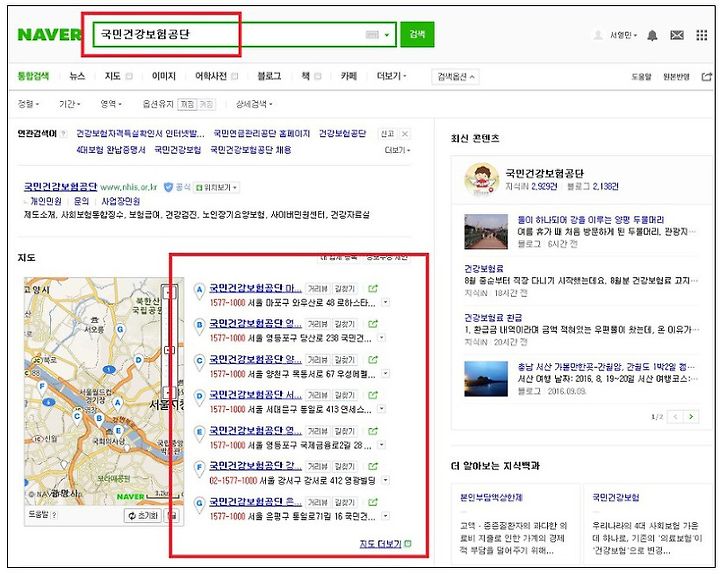Switch to the 블로그 tab
720x574 pixels.
[269, 76]
